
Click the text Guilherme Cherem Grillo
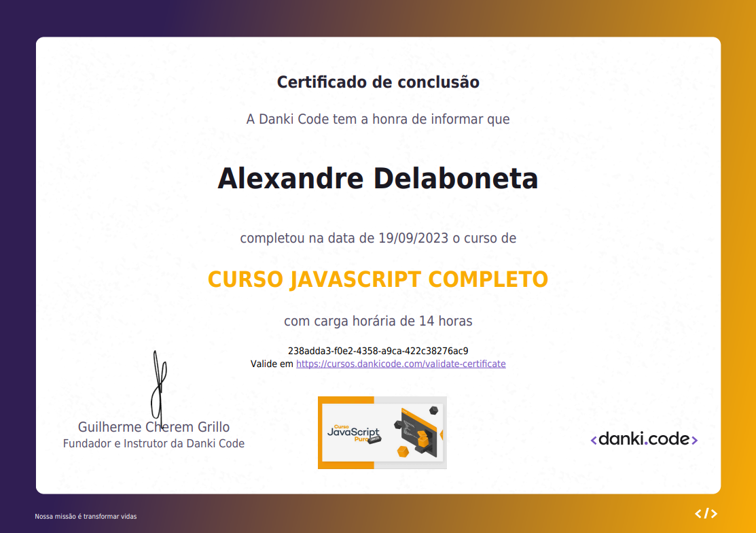(x=154, y=427)
